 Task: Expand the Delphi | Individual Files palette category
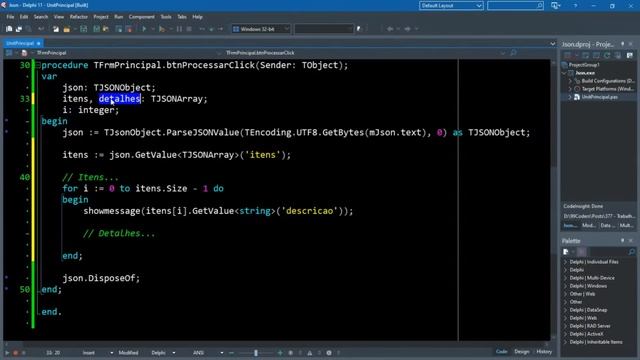tap(566, 262)
